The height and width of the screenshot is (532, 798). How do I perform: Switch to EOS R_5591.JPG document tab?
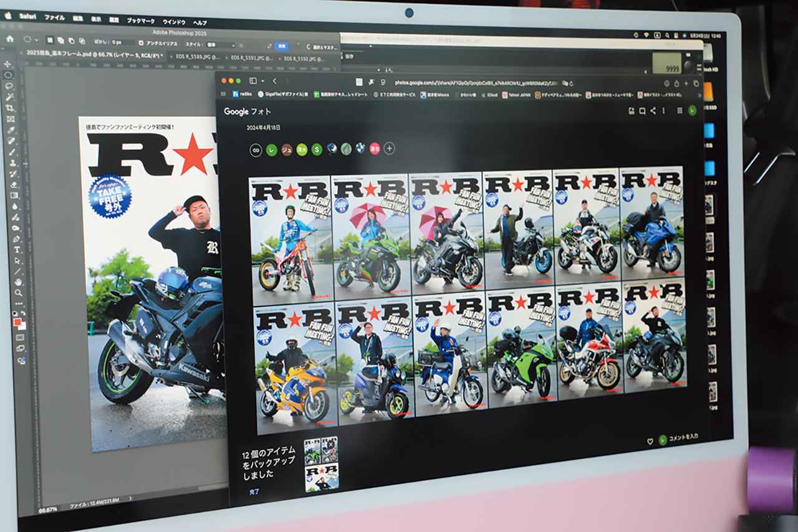[252, 58]
